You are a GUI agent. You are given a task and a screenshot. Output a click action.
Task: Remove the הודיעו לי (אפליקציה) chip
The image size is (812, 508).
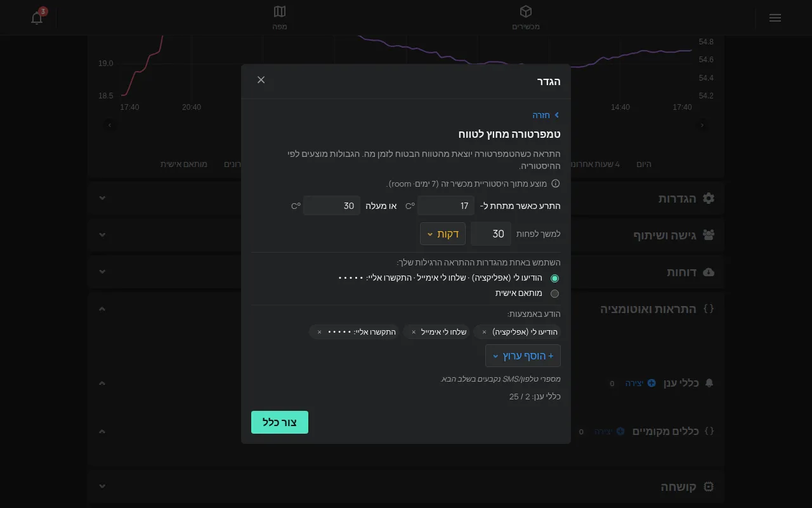[x=484, y=332]
